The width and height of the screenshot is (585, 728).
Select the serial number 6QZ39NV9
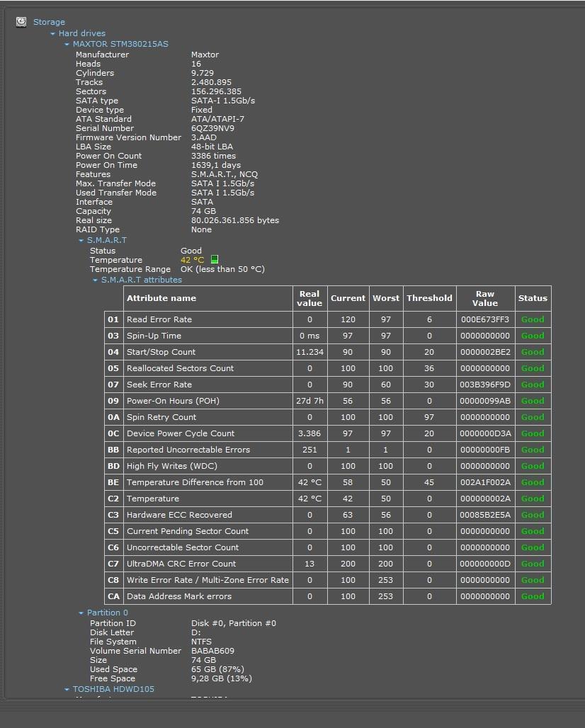coord(212,128)
